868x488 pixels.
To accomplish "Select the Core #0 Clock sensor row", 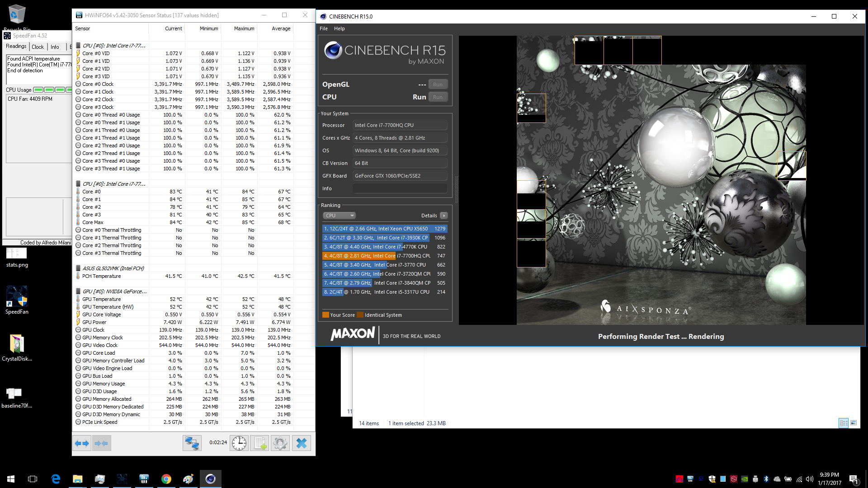I will 184,84.
